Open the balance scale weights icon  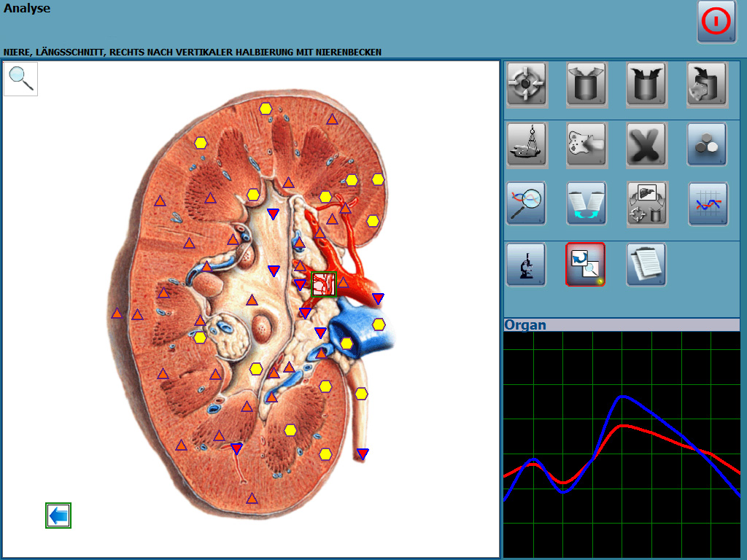click(526, 144)
